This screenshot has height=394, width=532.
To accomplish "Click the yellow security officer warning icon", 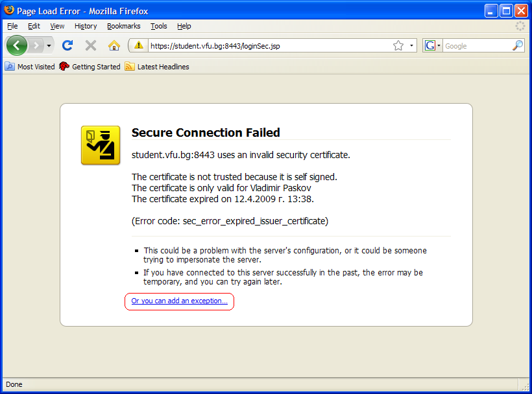I will (x=101, y=145).
